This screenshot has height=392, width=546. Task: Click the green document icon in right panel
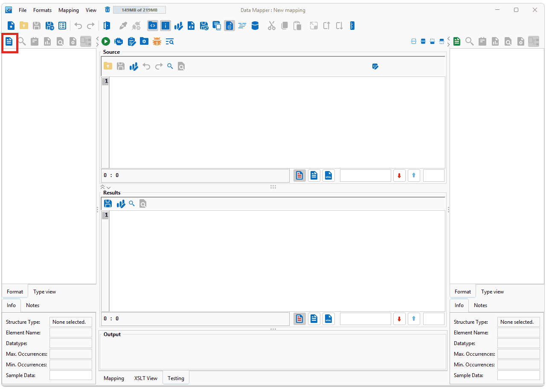[x=457, y=41]
